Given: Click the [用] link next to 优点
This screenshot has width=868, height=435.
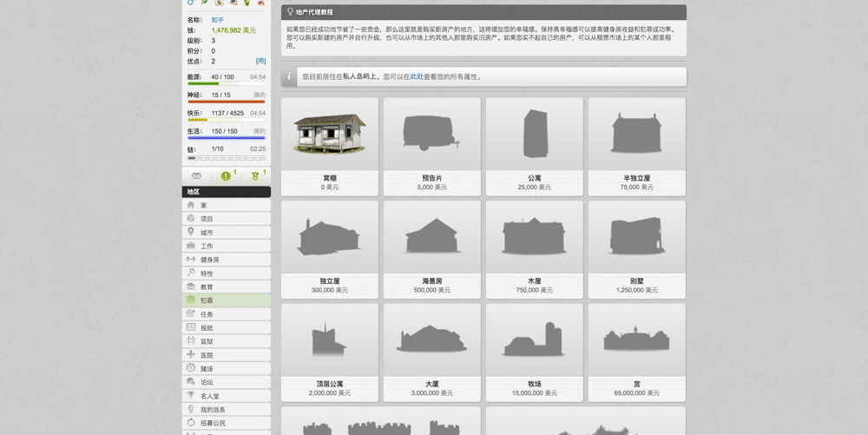Looking at the screenshot, I should (260, 61).
